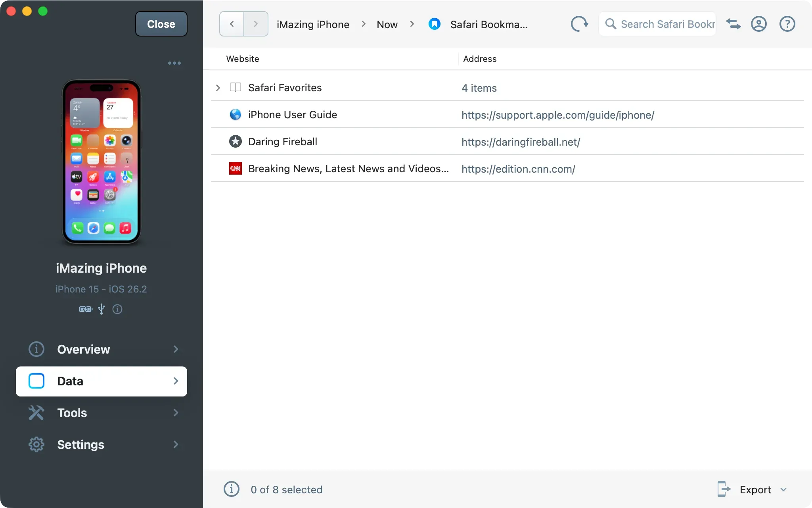
Task: Click the transfer between devices icon
Action: [733, 24]
